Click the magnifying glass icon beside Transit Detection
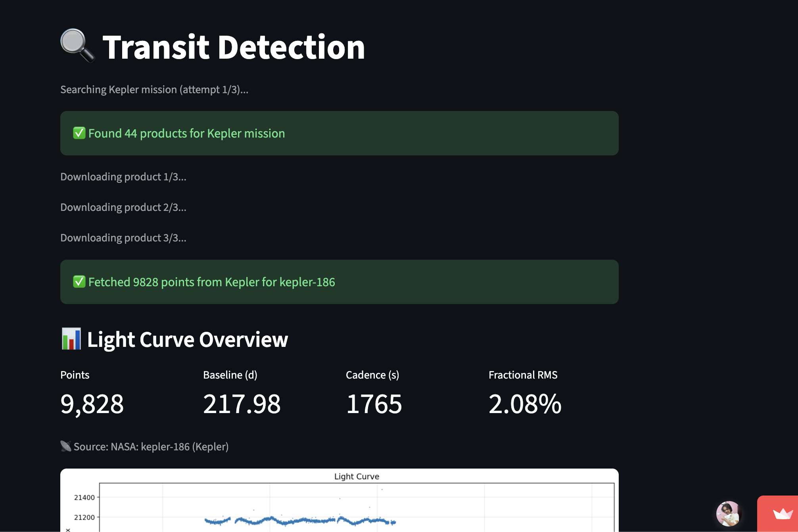 pos(77,45)
